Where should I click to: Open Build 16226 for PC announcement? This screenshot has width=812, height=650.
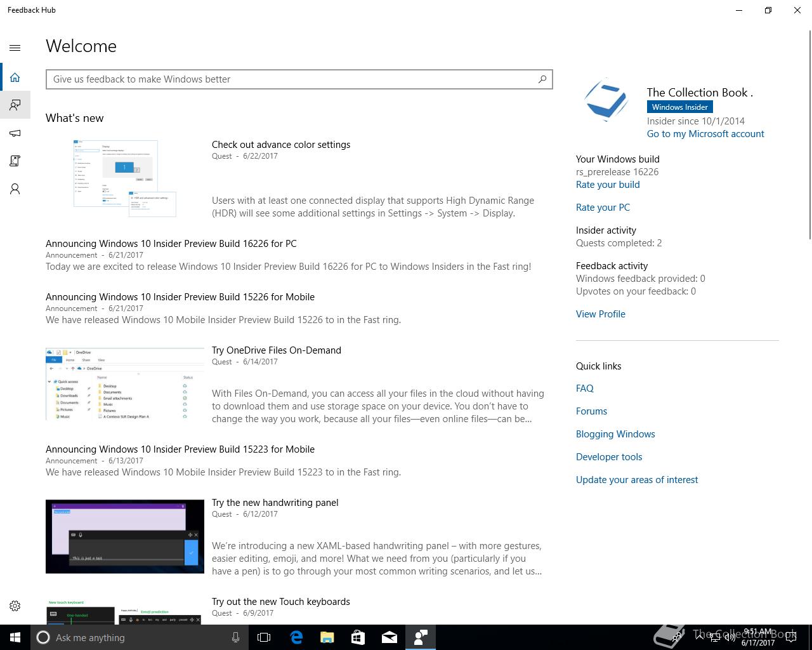(171, 244)
